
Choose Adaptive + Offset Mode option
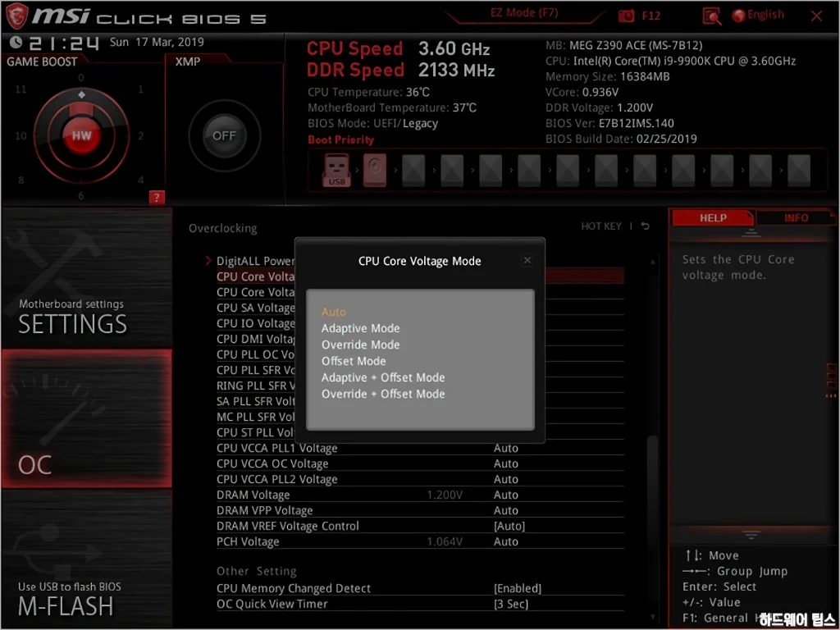click(x=382, y=377)
